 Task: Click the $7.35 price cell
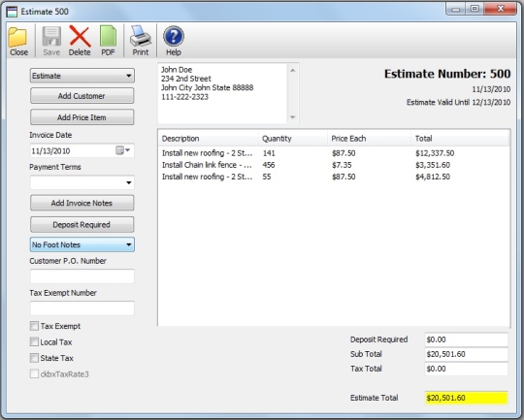pyautogui.click(x=342, y=165)
